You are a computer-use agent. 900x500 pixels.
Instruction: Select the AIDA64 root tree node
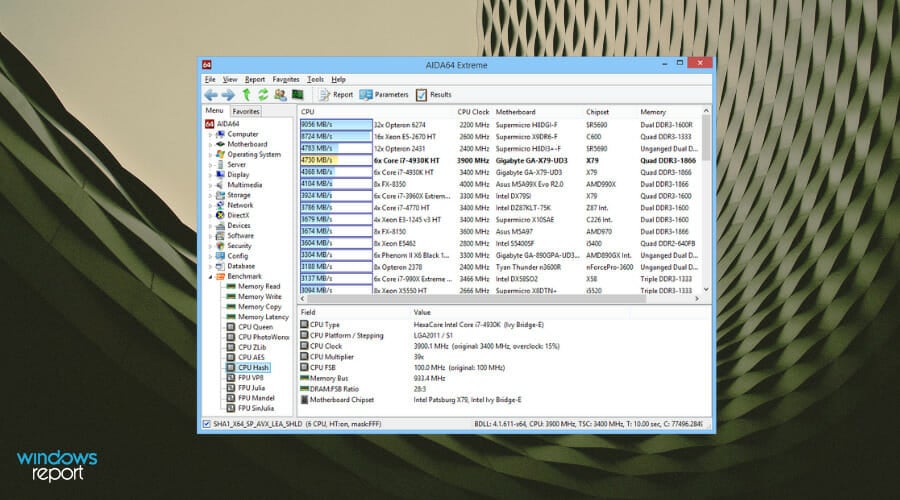222,124
